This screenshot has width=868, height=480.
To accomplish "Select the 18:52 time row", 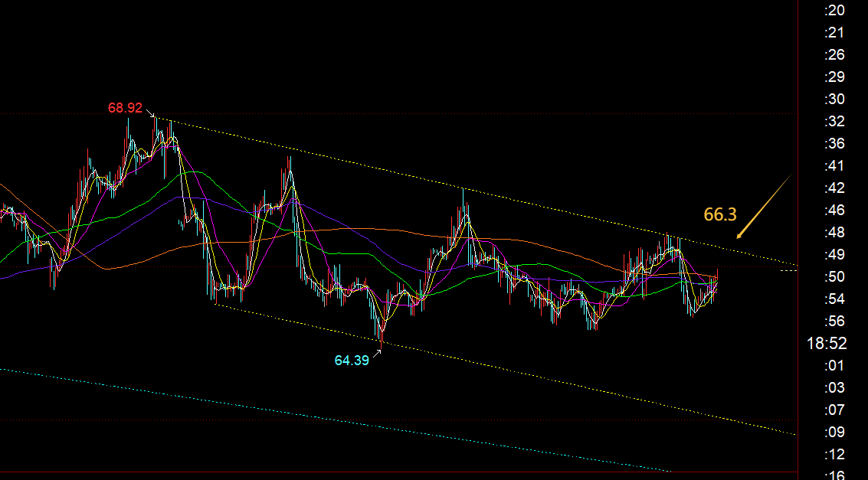I will click(x=827, y=344).
